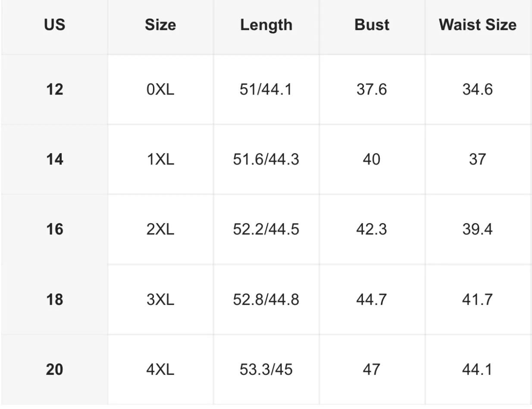This screenshot has width=532, height=409.
Task: Click the Length column header
Action: [x=266, y=25]
